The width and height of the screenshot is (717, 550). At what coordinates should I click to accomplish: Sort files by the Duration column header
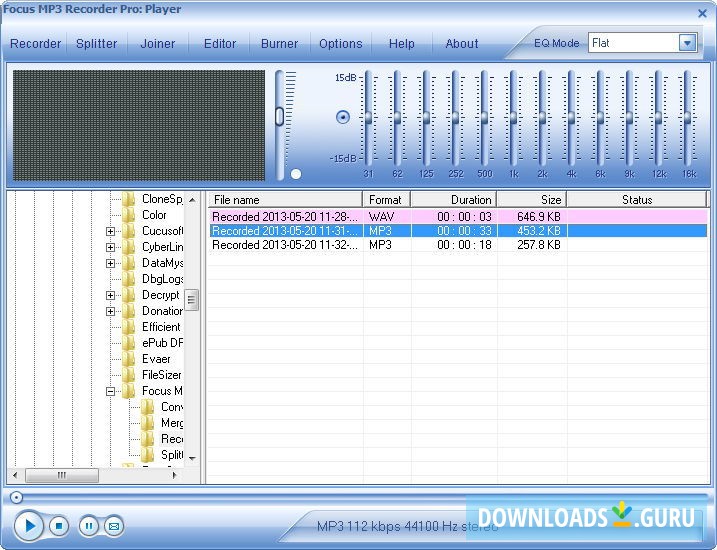tap(454, 200)
